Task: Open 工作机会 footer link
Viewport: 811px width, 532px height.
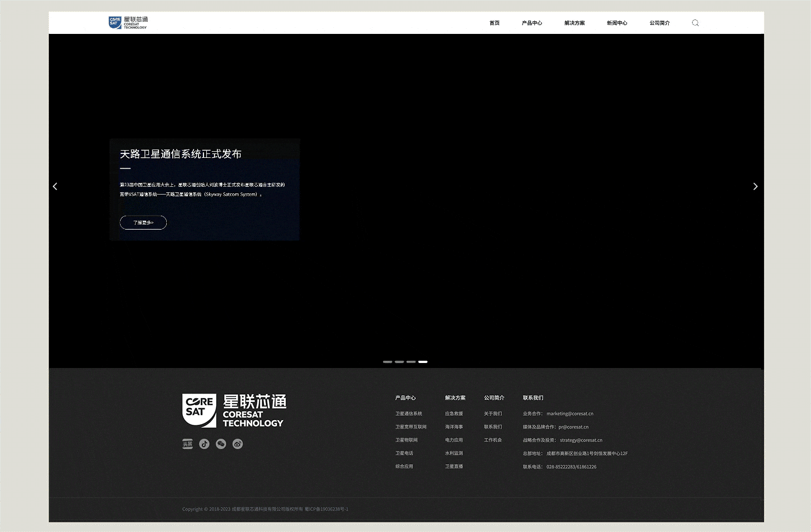Action: tap(492, 440)
